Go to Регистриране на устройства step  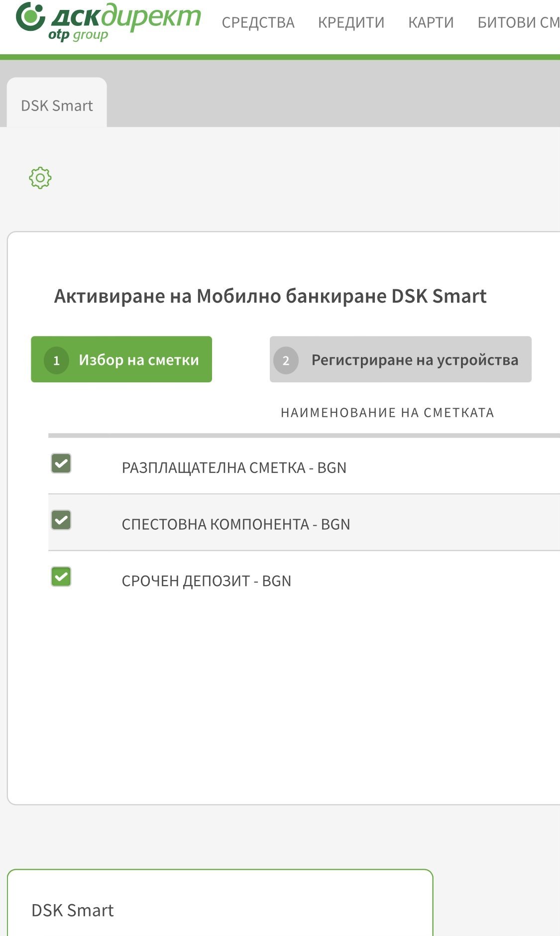coord(414,360)
